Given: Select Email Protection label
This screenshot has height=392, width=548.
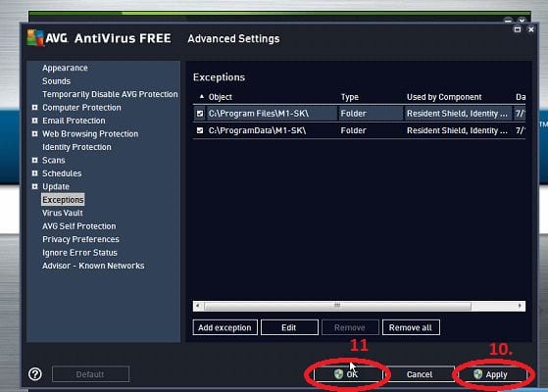Looking at the screenshot, I should click(74, 121).
